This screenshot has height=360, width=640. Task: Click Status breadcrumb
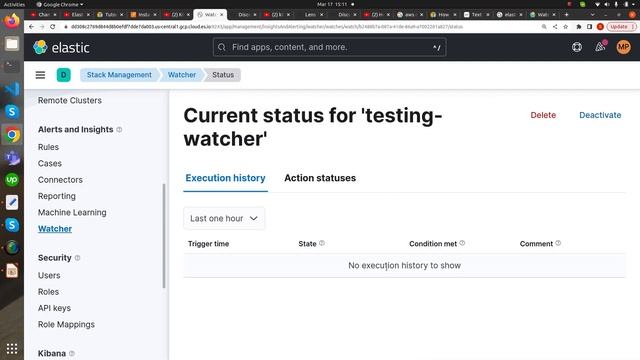pyautogui.click(x=223, y=75)
